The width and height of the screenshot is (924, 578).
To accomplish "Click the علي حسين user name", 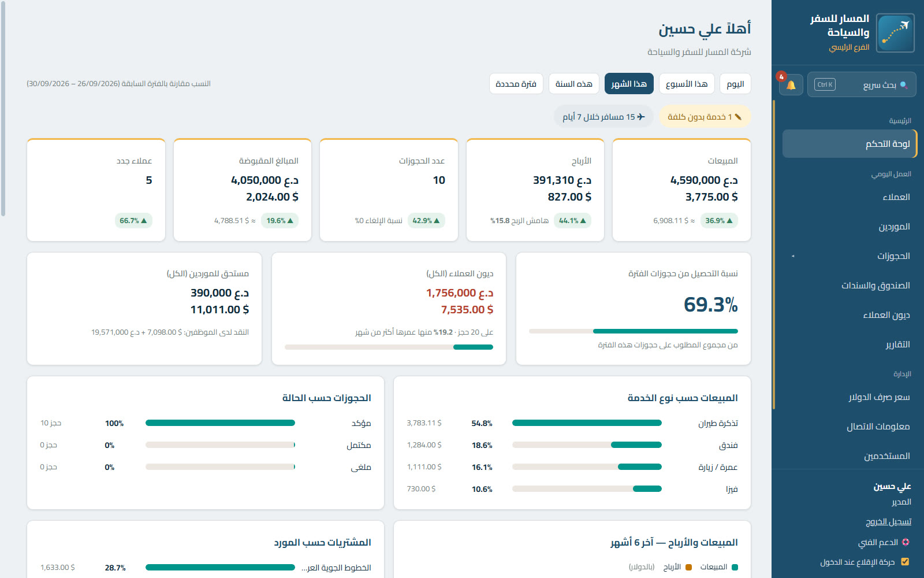I will click(x=892, y=487).
